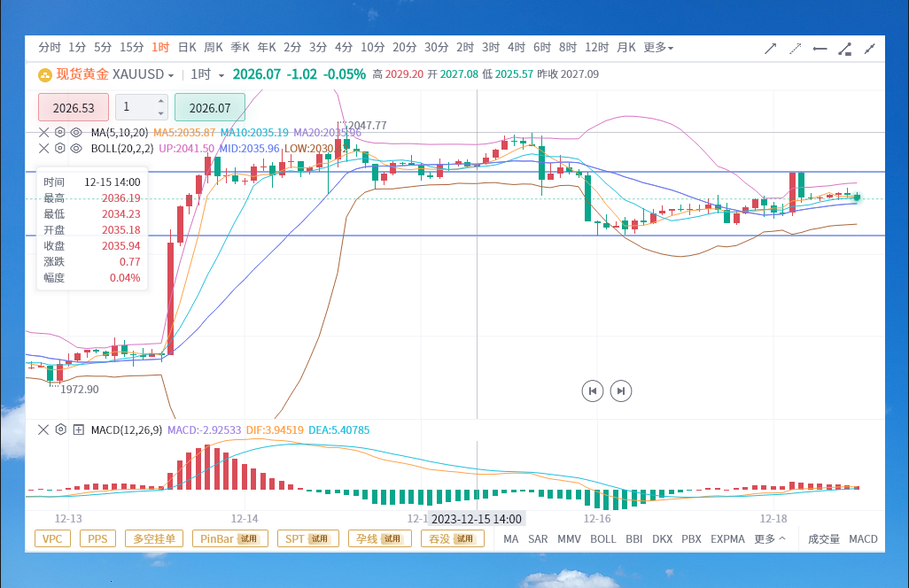Image resolution: width=909 pixels, height=588 pixels.
Task: Switch to the 日K timeframe tab
Action: 187,48
